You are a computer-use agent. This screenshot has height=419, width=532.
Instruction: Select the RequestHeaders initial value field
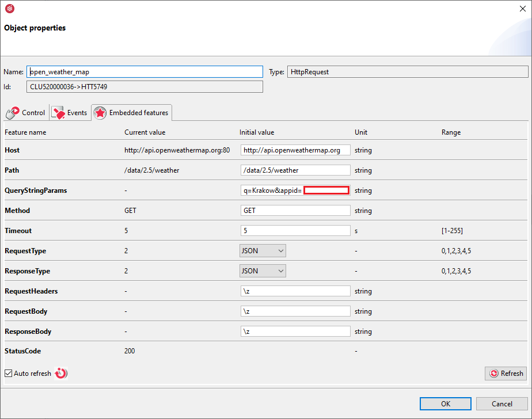point(295,291)
